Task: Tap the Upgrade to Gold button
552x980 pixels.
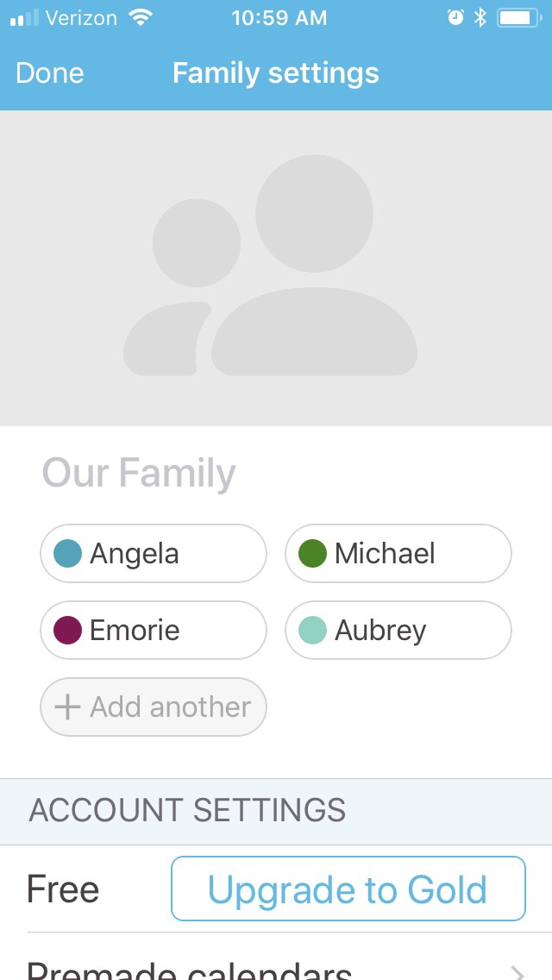Action: click(x=348, y=889)
